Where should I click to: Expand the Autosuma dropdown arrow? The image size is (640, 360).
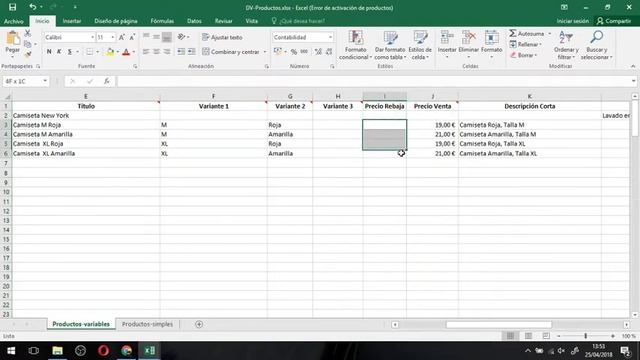549,33
